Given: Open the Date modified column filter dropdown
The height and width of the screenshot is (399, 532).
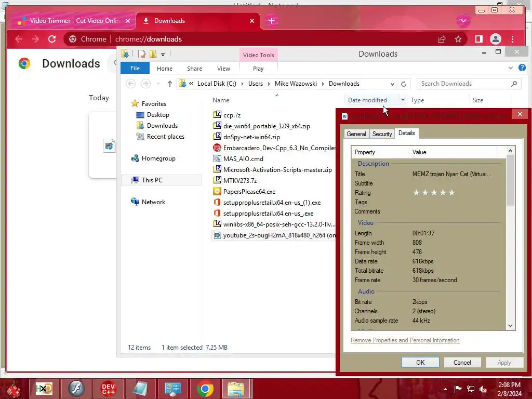Looking at the screenshot, I should point(403,100).
